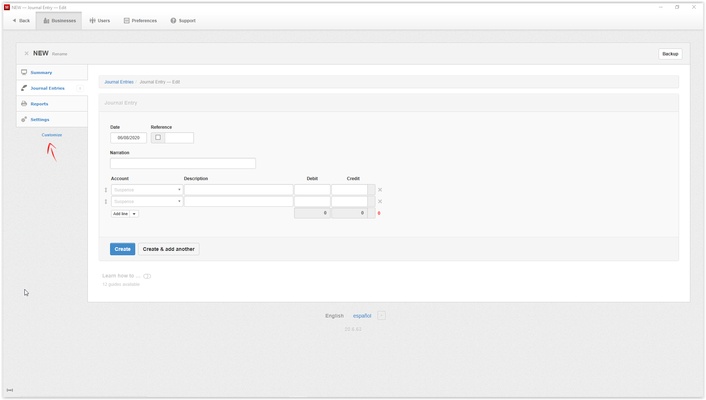Viewport: 706px width, 400px height.
Task: Click Create & add another
Action: click(168, 249)
